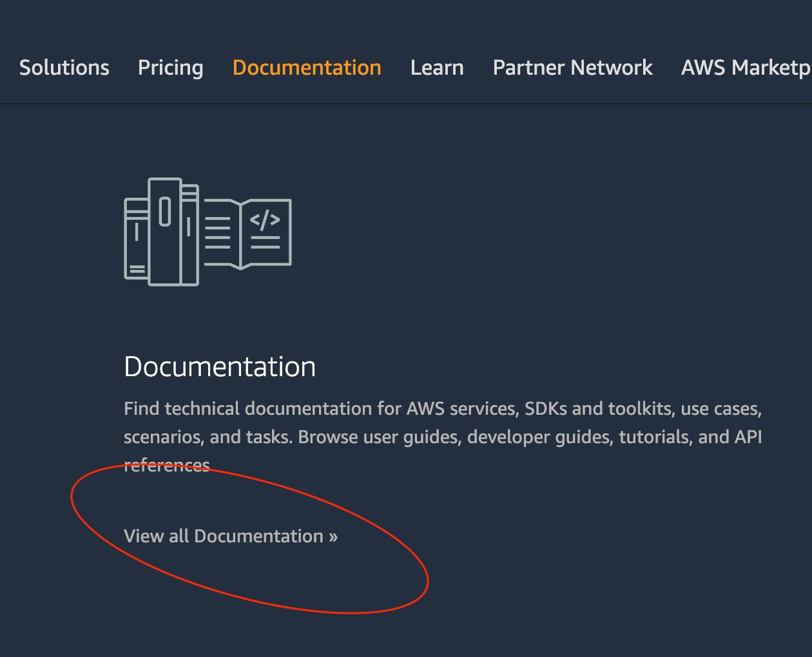Click the large Documentation heading
812x657 pixels.
coord(220,367)
